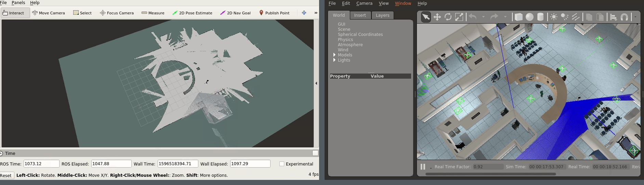The height and width of the screenshot is (185, 644).
Task: Click the Wall Elapsed field
Action: (250, 164)
